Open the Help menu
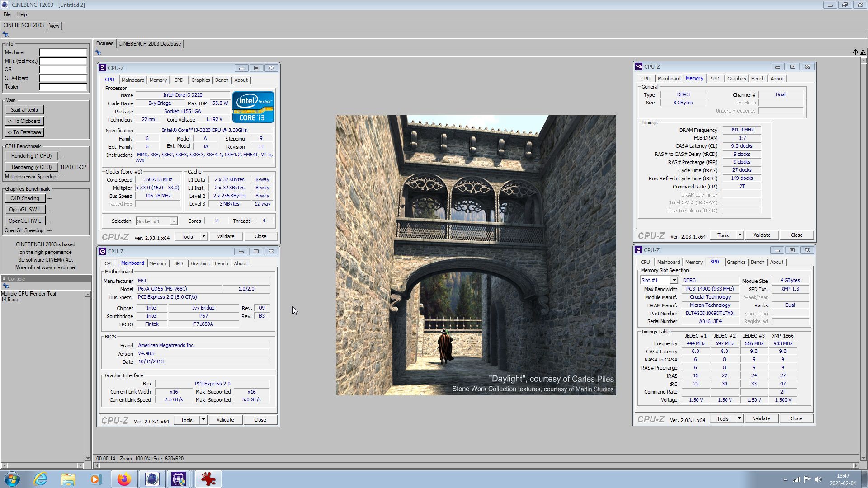The height and width of the screenshot is (488, 868). click(x=22, y=14)
